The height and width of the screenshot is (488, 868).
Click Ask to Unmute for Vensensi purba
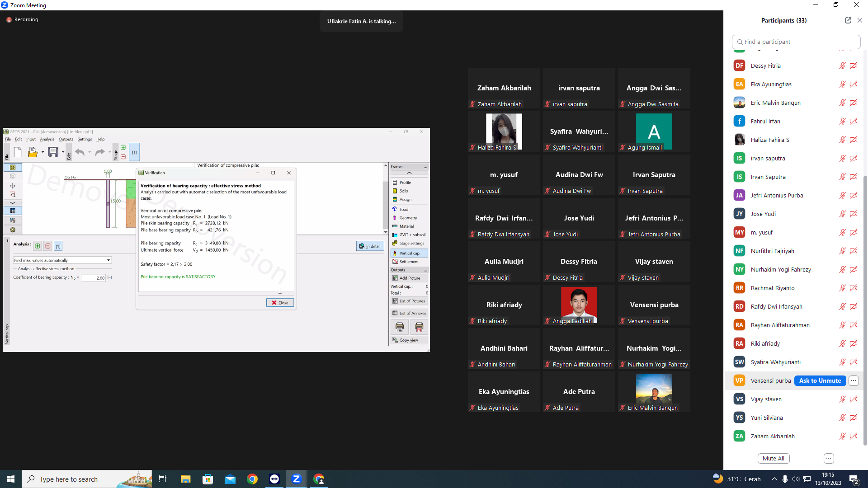[x=820, y=381]
